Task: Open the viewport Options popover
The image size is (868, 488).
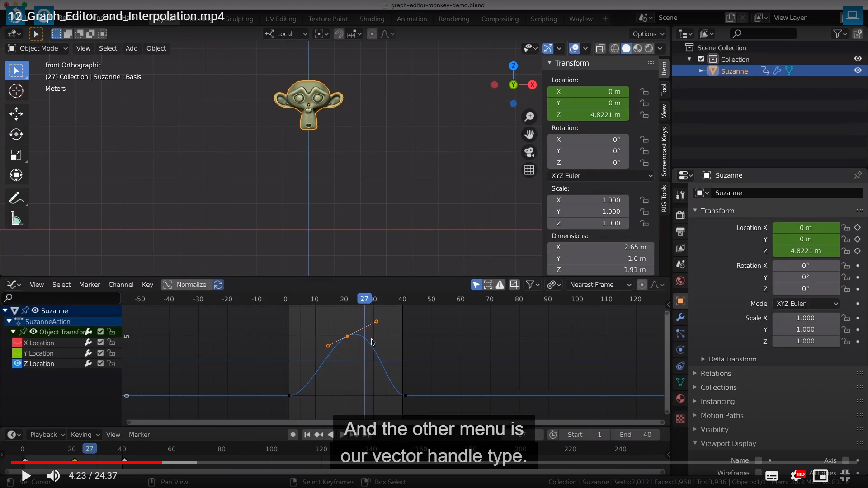Action: coord(648,34)
